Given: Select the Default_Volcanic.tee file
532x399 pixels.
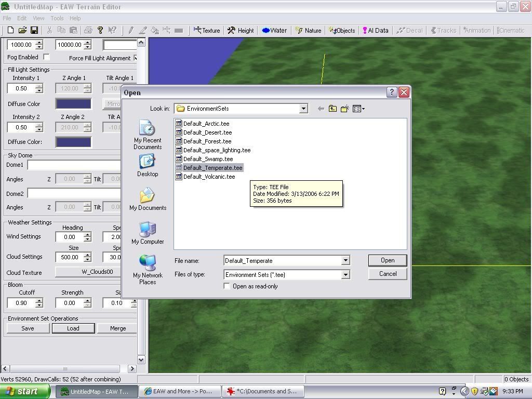Looking at the screenshot, I should tap(205, 177).
